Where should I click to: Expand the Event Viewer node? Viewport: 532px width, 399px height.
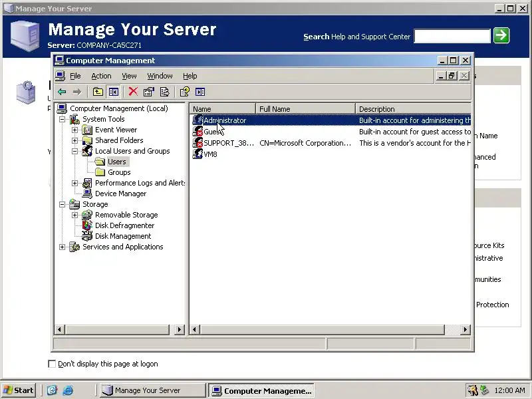click(x=74, y=130)
